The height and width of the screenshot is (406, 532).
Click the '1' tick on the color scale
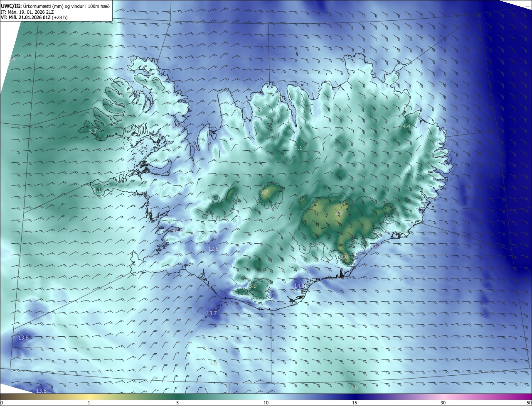point(89,403)
